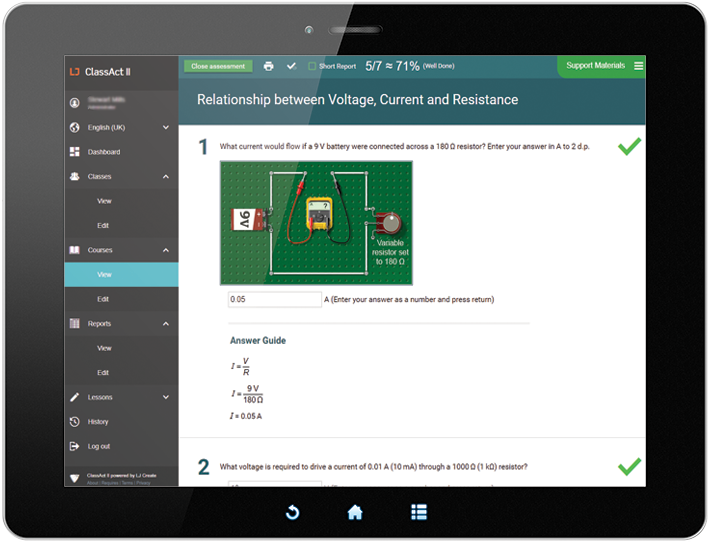Click question 2 text about voltage required
Image resolution: width=710 pixels, height=542 pixels.
click(x=373, y=466)
